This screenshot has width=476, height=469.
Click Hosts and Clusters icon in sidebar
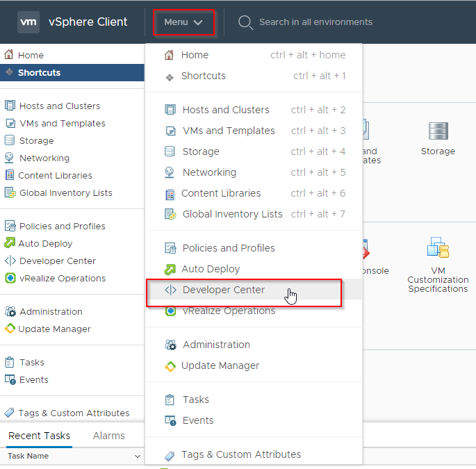[x=10, y=106]
